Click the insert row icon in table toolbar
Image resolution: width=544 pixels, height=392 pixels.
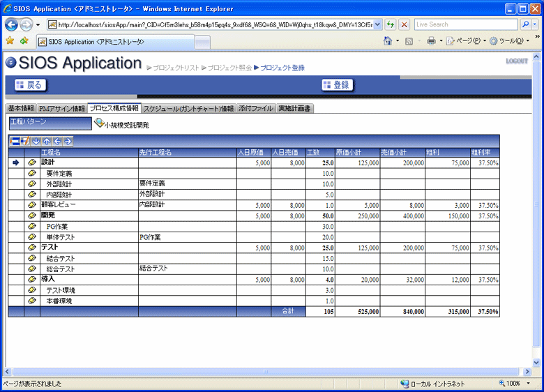pos(15,141)
